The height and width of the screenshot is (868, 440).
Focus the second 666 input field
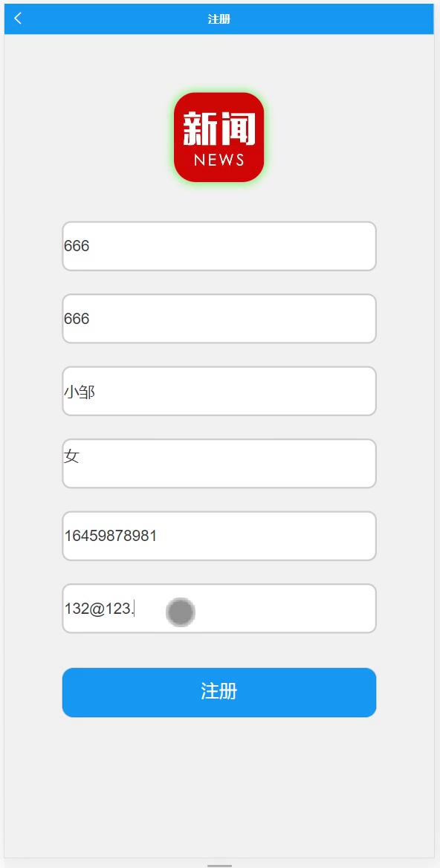(219, 319)
